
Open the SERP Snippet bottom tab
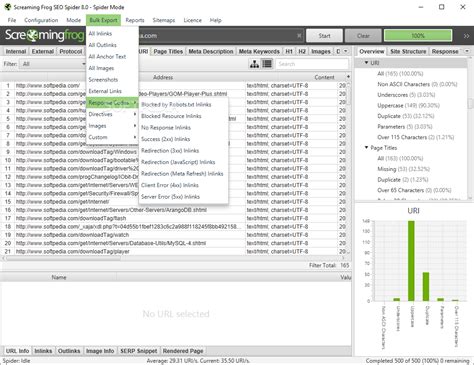[x=138, y=351]
